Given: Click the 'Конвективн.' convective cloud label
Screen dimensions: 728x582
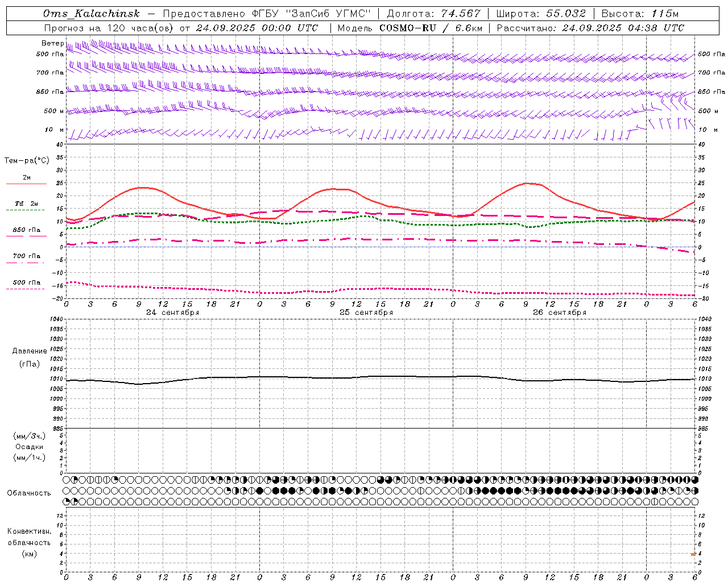Looking at the screenshot, I should [29, 531].
